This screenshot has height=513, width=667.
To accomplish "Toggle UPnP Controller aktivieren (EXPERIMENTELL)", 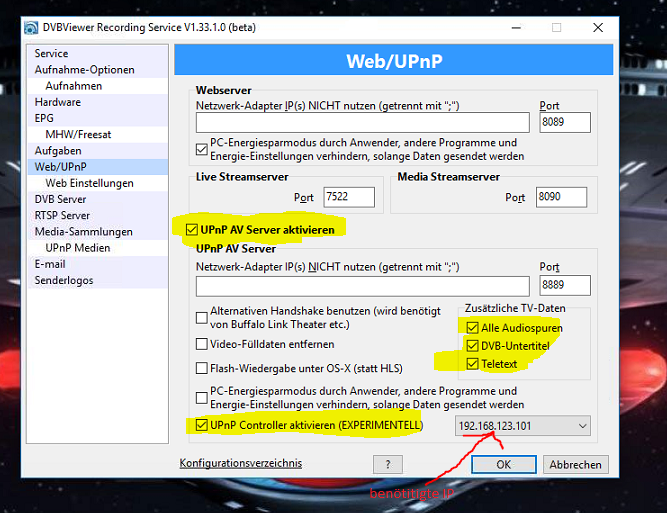I will 202,425.
